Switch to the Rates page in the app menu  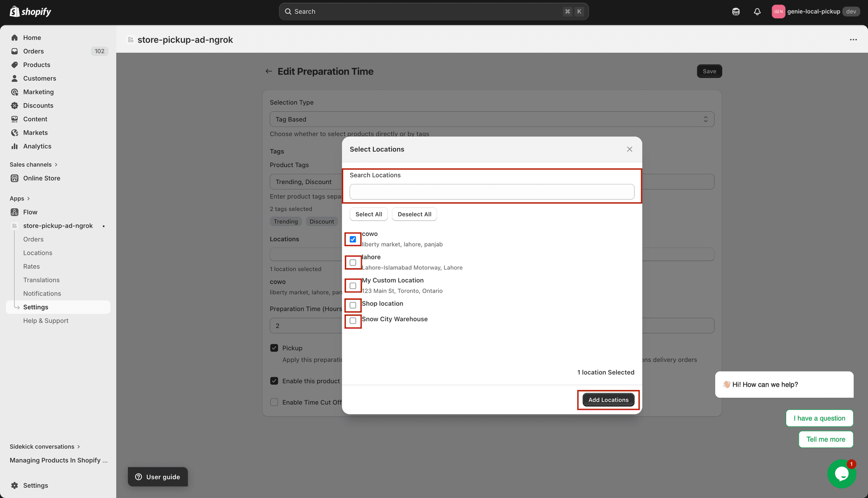pyautogui.click(x=31, y=266)
